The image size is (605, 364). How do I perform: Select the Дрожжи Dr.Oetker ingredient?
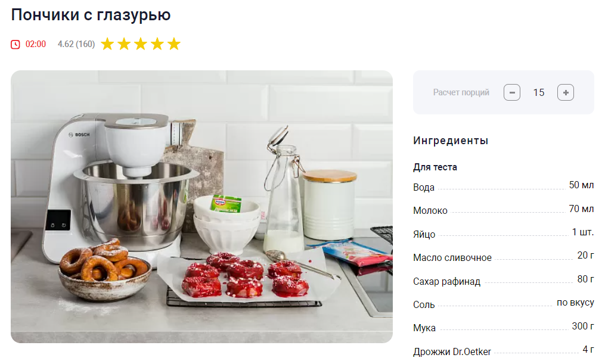coord(504,351)
